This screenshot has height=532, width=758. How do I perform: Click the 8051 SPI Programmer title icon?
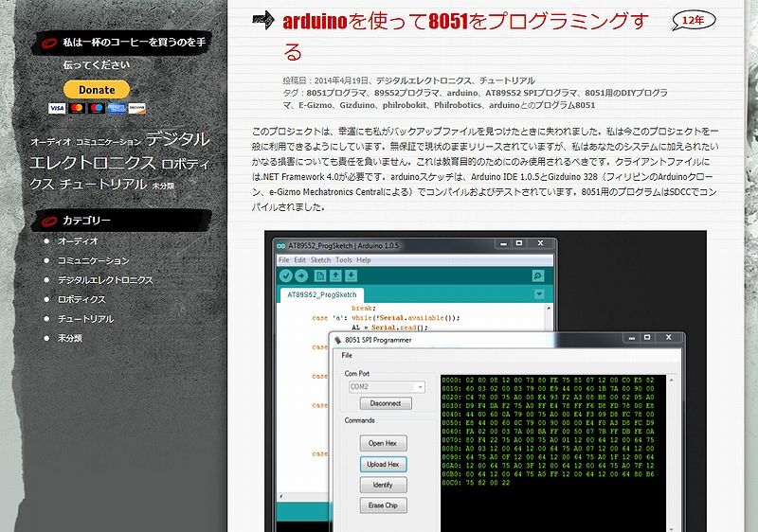[338, 341]
